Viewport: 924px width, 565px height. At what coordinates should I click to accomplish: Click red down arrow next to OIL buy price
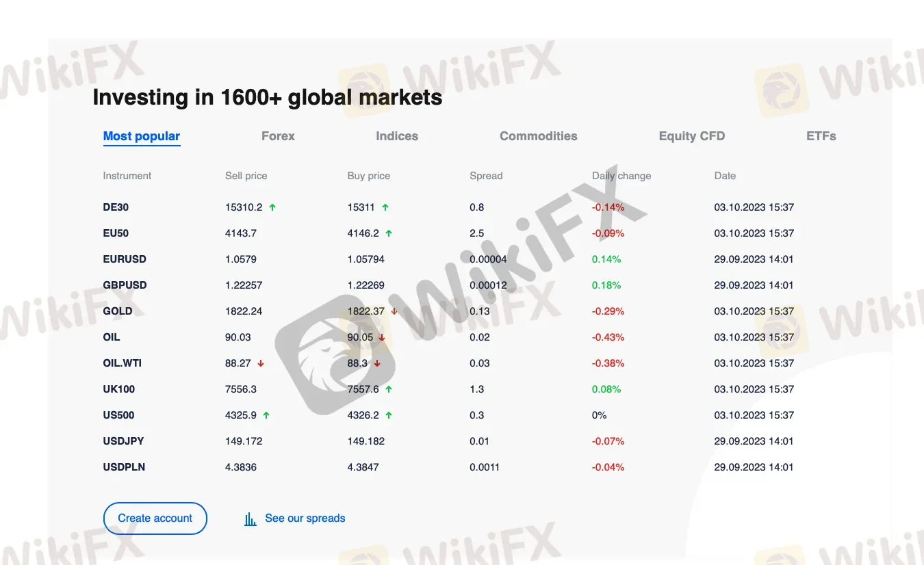tap(382, 337)
